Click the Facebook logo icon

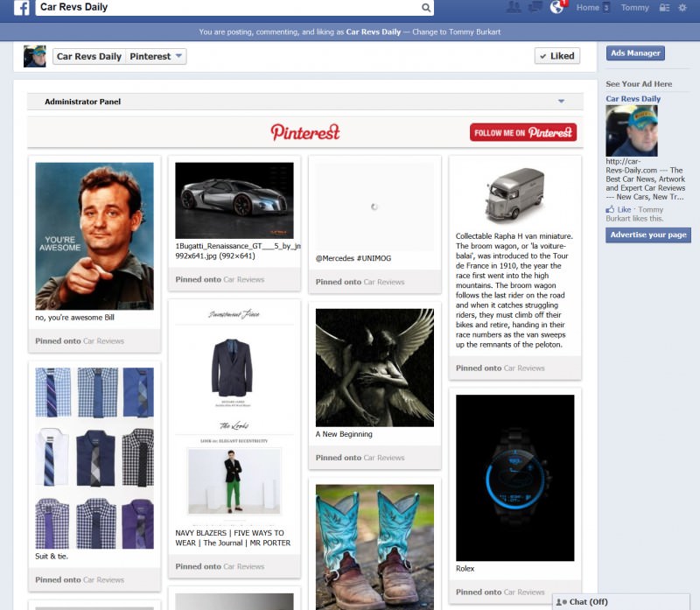pos(21,8)
